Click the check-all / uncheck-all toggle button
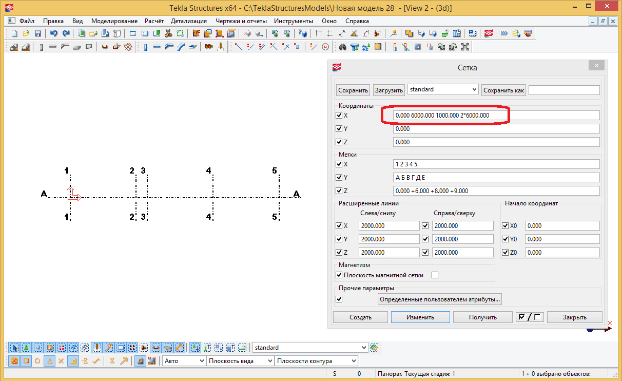This screenshot has height=381, width=622. tap(529, 317)
